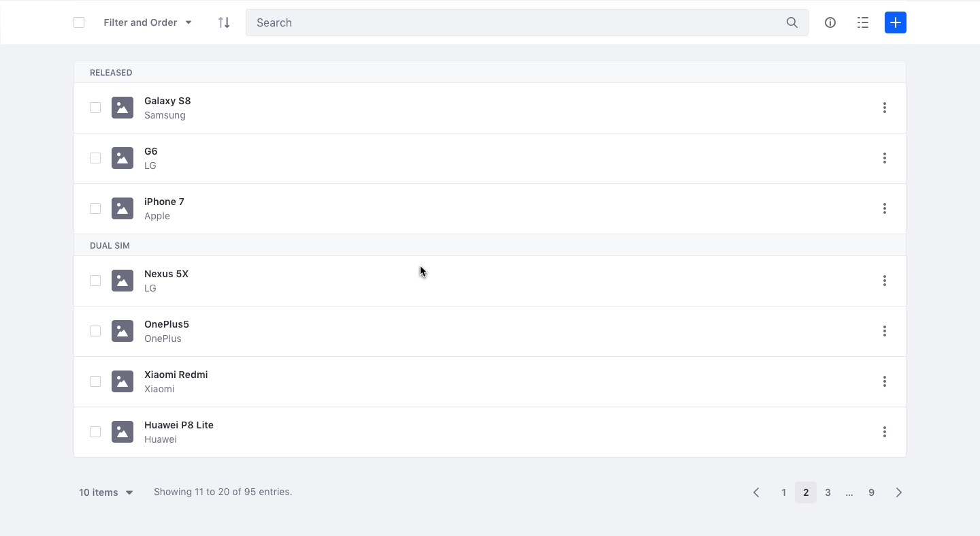Click the Galaxy S8 image placeholder icon
Screen dimensions: 980x536
pyautogui.click(x=122, y=108)
